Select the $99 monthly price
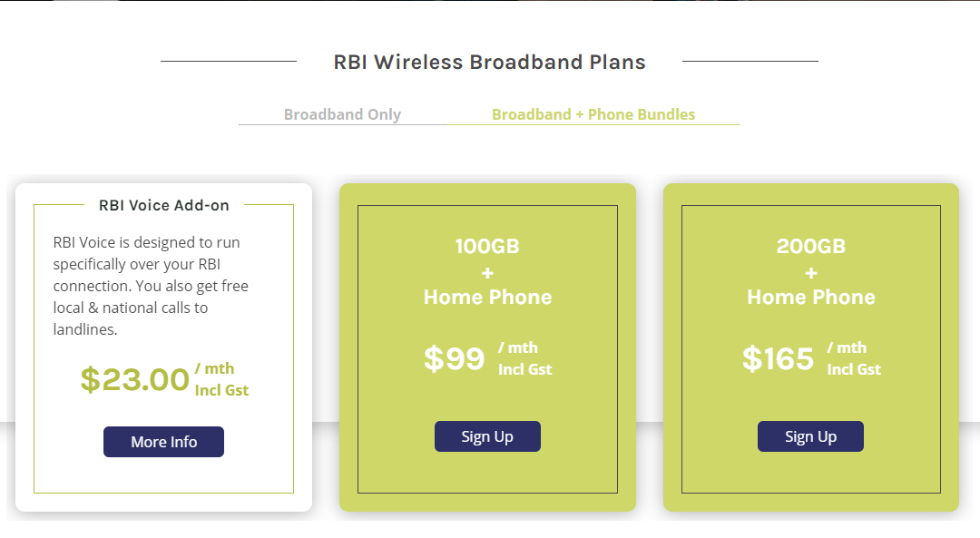This screenshot has width=980, height=538. coord(455,358)
